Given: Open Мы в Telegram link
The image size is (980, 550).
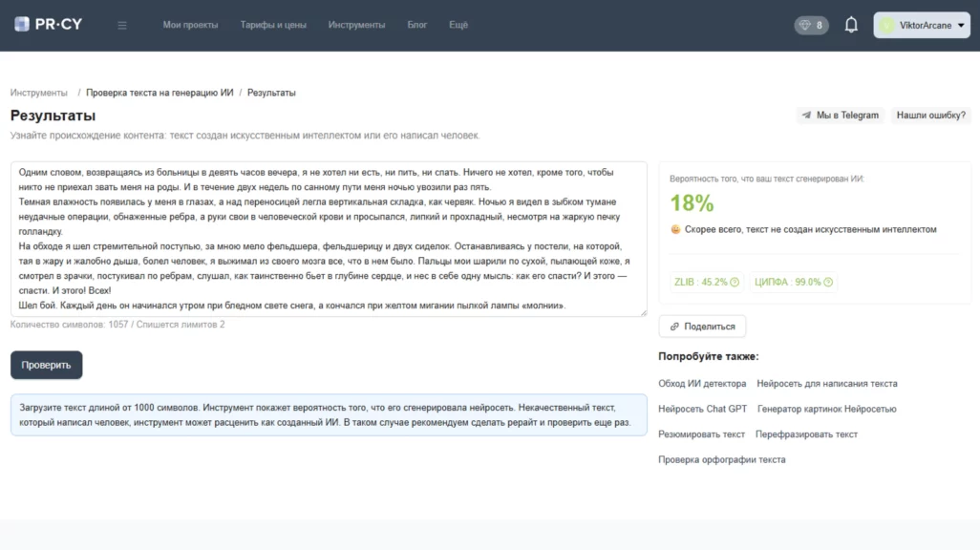Looking at the screenshot, I should (x=840, y=116).
